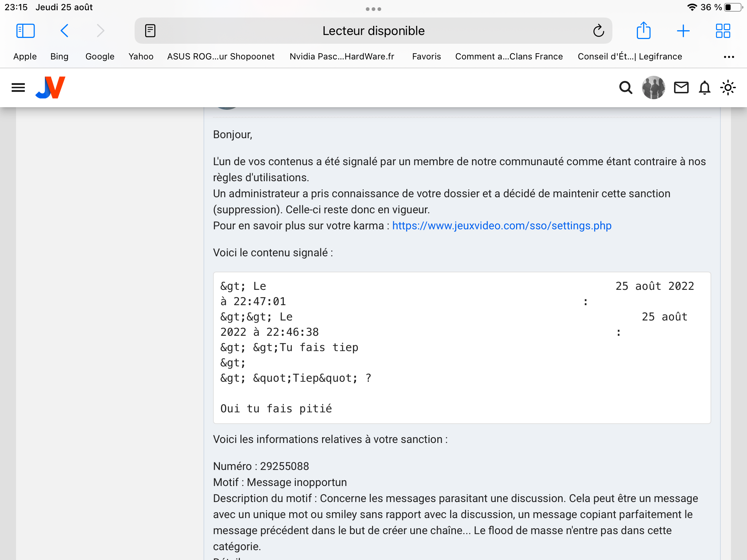Open a new tab with plus
The image size is (747, 560).
(x=683, y=31)
